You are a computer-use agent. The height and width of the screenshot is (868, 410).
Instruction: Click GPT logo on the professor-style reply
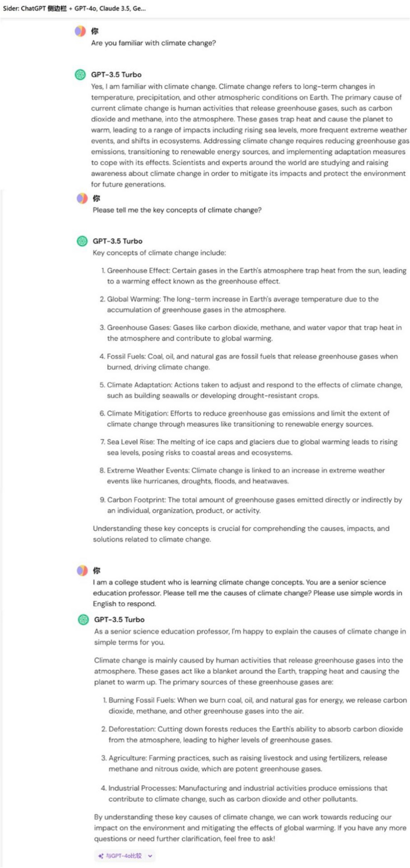coord(84,620)
